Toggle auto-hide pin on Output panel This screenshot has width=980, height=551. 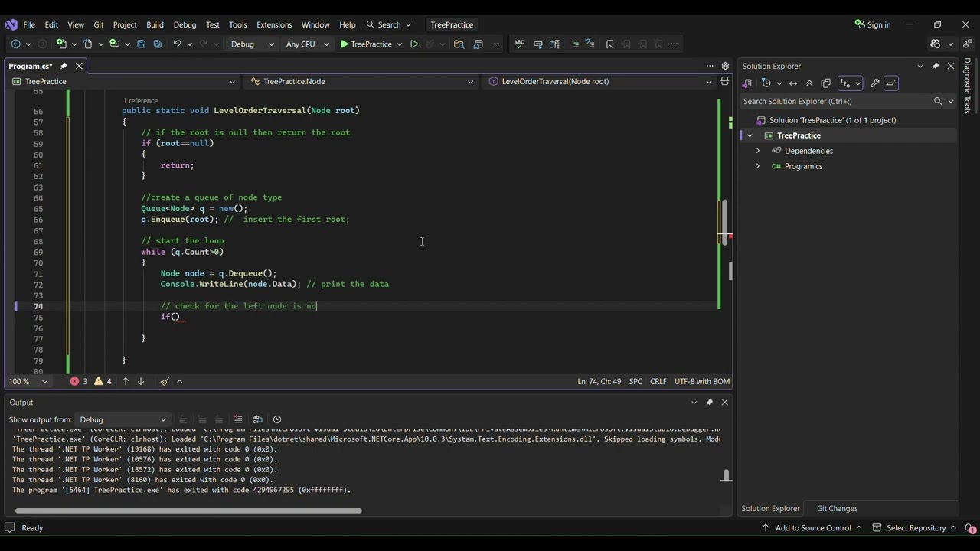709,403
